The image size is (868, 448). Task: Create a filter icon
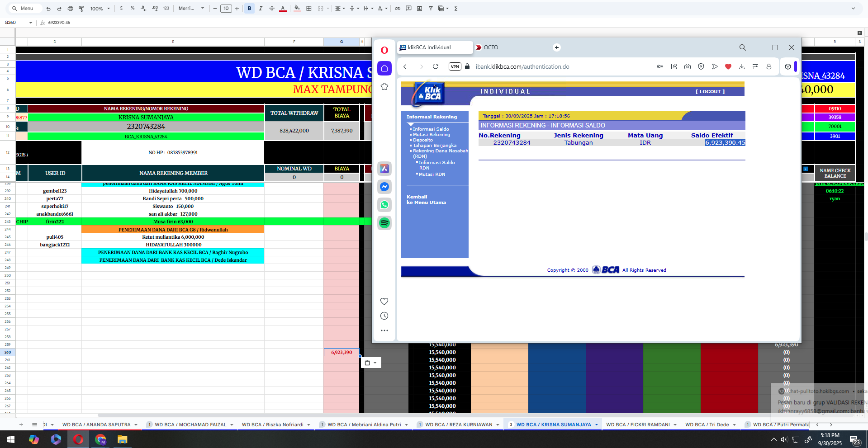431,9
